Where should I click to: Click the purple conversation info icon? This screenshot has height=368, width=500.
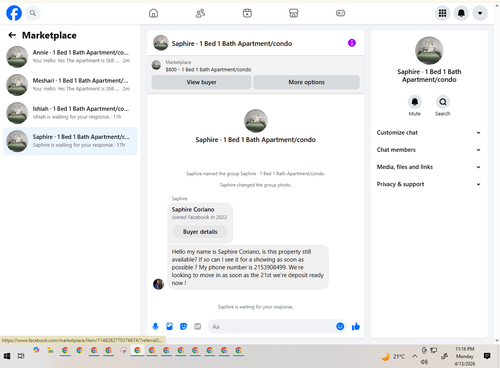(x=352, y=43)
